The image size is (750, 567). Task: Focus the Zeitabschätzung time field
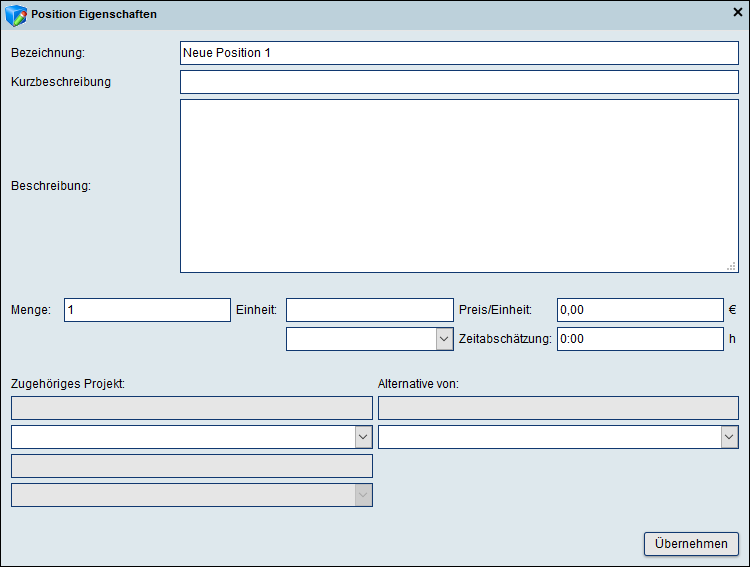(x=639, y=339)
